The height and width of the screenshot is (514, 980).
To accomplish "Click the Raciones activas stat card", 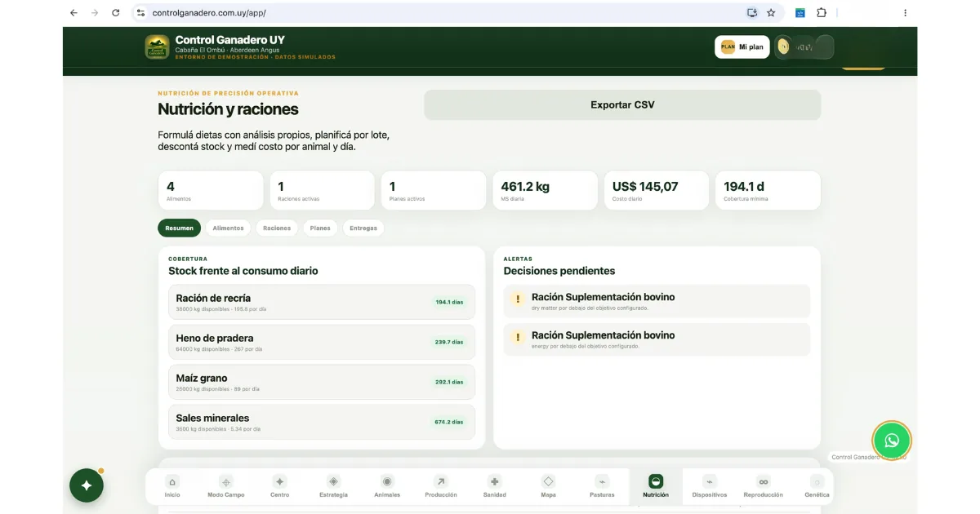I will (x=322, y=190).
